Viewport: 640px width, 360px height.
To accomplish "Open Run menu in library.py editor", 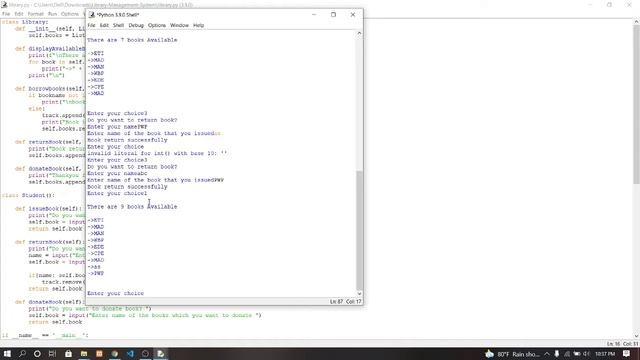I will pos(53,14).
